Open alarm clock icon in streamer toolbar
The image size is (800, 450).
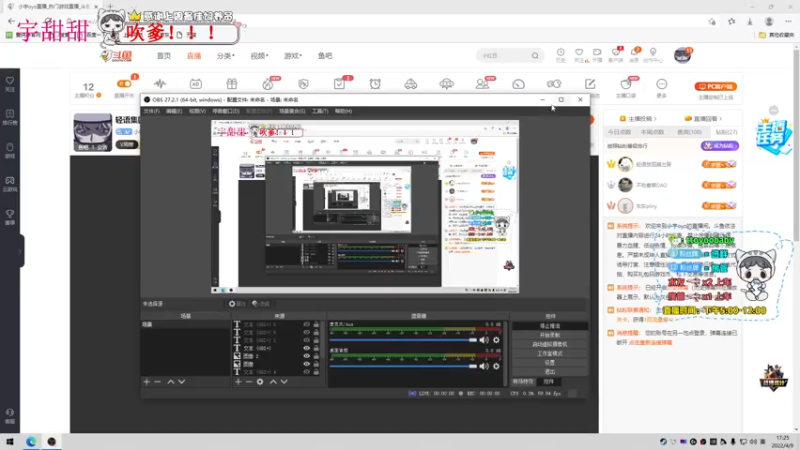click(375, 84)
